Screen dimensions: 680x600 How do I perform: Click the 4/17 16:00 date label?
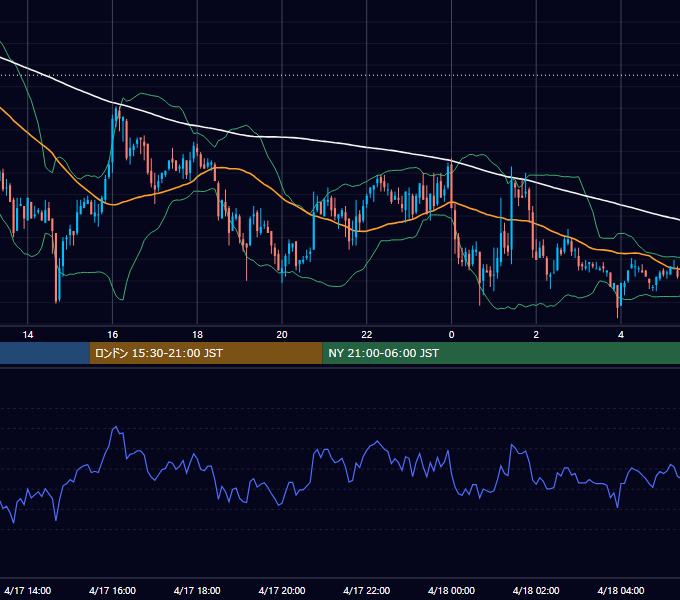pos(112,590)
